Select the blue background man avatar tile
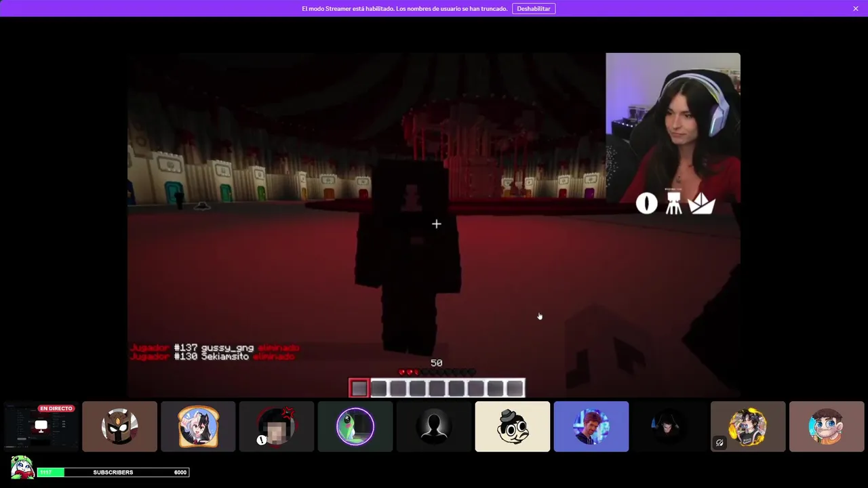868x488 pixels. point(591,426)
